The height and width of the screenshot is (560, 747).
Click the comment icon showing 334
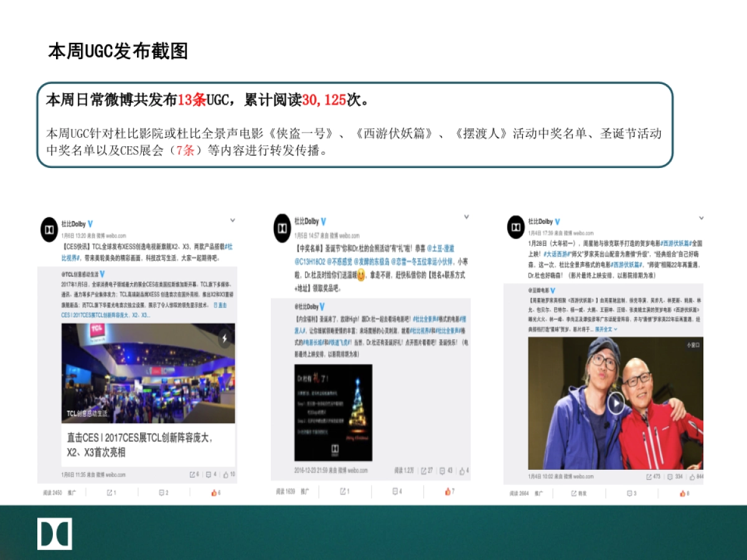670,475
